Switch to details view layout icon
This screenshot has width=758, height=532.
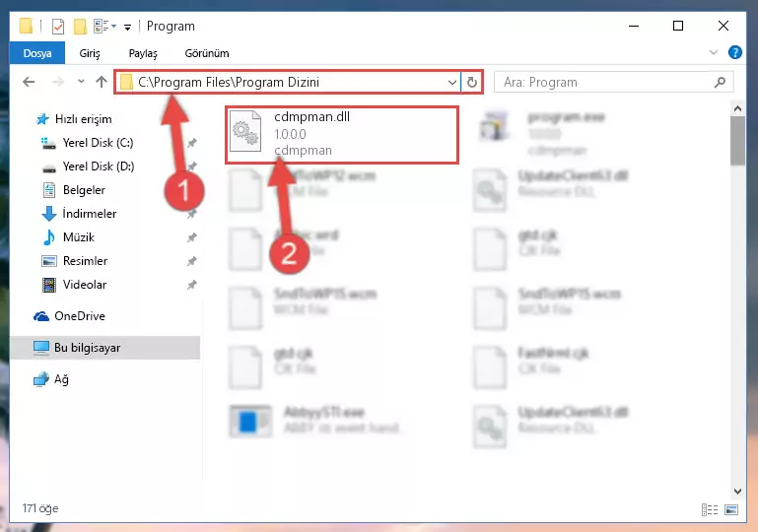[x=710, y=509]
